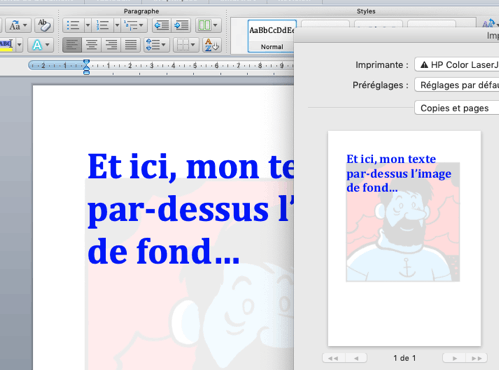Open the line spacing menu
The width and height of the screenshot is (499, 370).
(156, 45)
